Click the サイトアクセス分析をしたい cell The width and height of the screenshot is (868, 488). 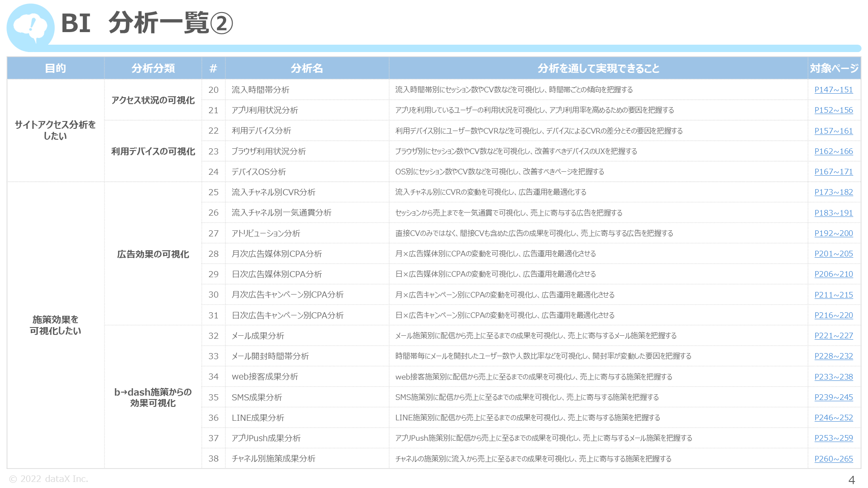tap(56, 130)
